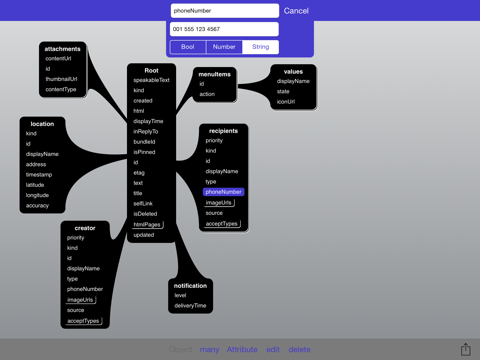Select contentUrl in attachments
Image resolution: width=480 pixels, height=360 pixels.
[x=58, y=59]
